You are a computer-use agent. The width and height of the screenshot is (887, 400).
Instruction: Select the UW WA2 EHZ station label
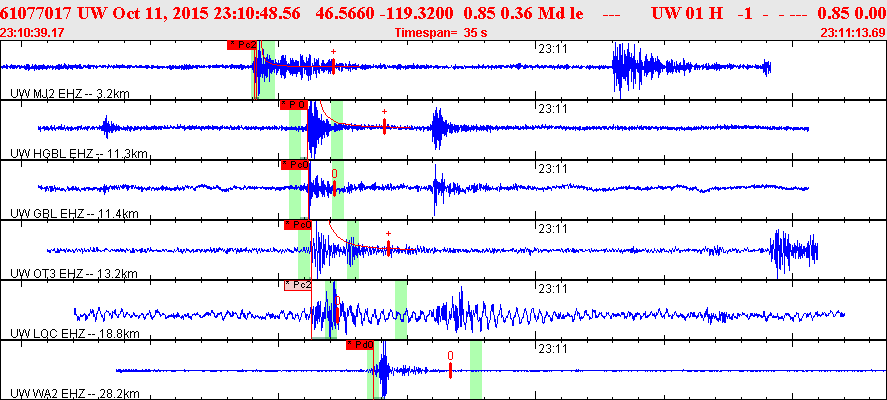click(x=70, y=393)
